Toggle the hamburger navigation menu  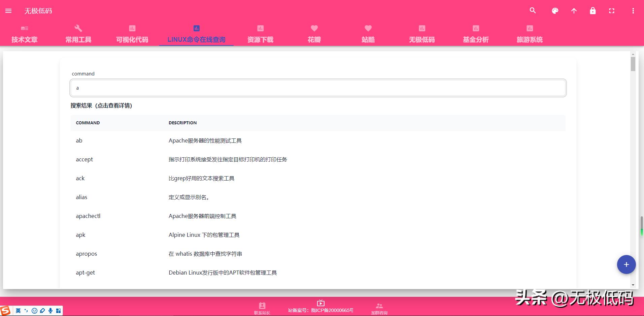(x=8, y=10)
